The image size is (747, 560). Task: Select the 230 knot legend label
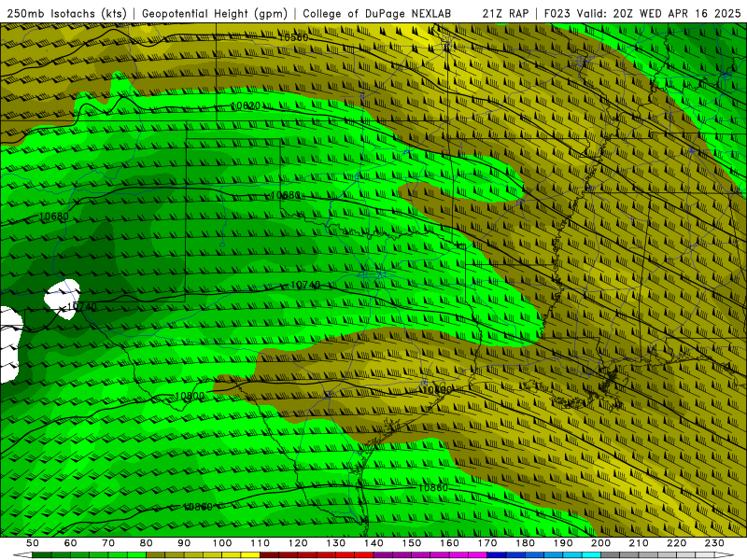coord(715,543)
